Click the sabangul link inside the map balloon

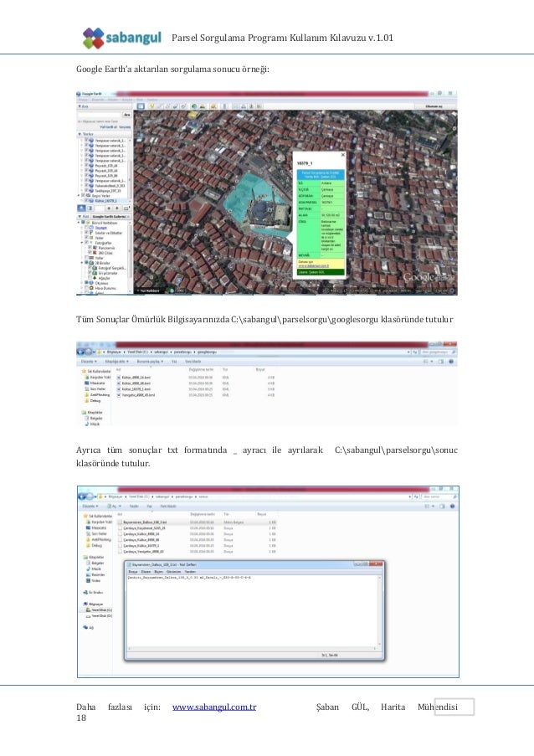(x=313, y=265)
